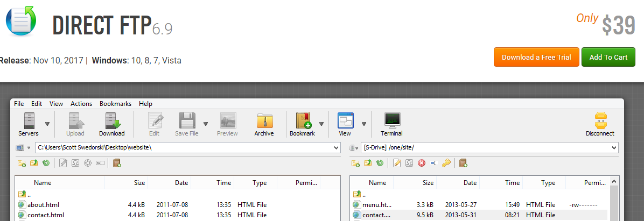The image size is (644, 221).
Task: Open the File menu
Action: pos(19,104)
